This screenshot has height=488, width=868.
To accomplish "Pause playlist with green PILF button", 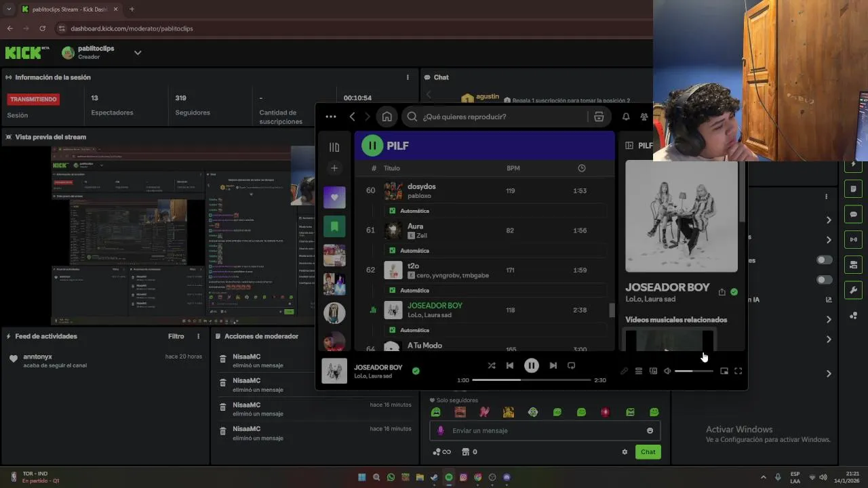I will coord(372,145).
